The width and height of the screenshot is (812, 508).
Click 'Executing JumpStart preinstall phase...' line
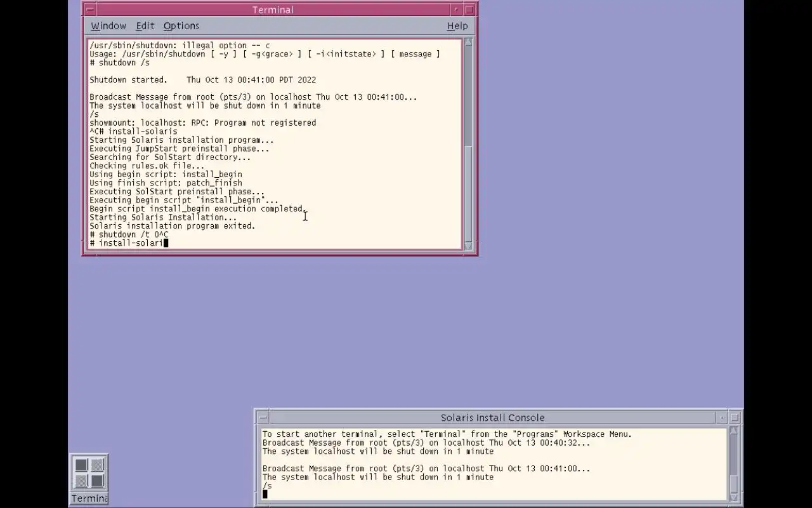pyautogui.click(x=179, y=149)
